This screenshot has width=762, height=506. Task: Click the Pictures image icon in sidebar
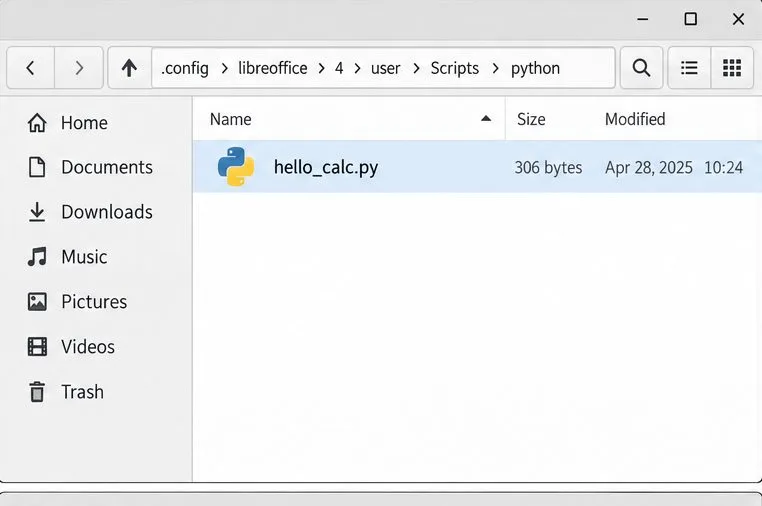coord(37,302)
